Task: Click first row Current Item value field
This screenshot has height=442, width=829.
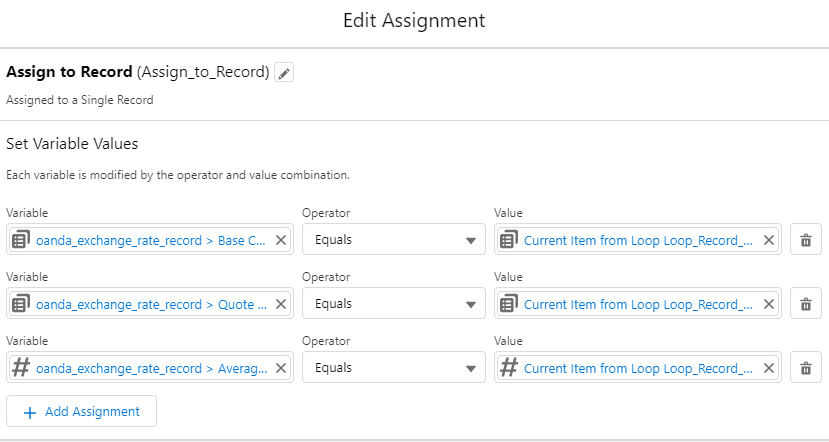Action: (638, 240)
